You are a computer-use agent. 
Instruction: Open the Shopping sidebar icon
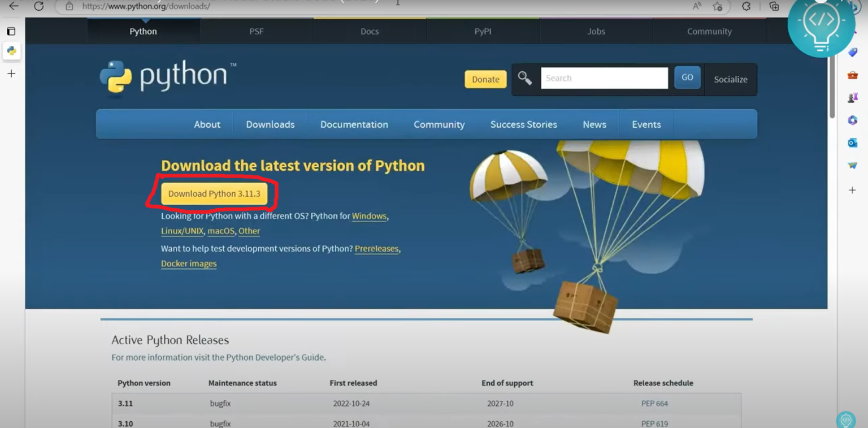pos(853,52)
